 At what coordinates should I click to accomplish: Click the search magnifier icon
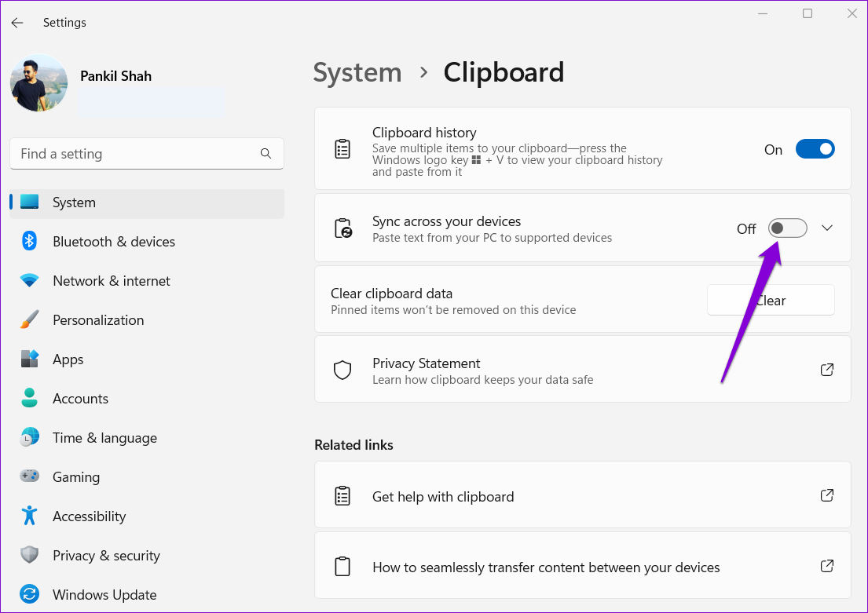point(266,153)
